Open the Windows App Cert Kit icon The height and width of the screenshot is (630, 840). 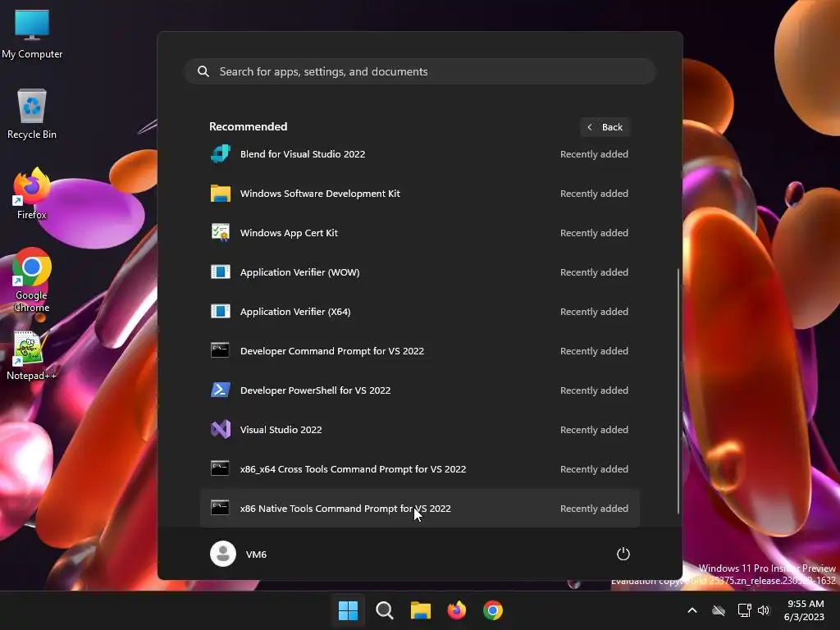[x=220, y=233]
